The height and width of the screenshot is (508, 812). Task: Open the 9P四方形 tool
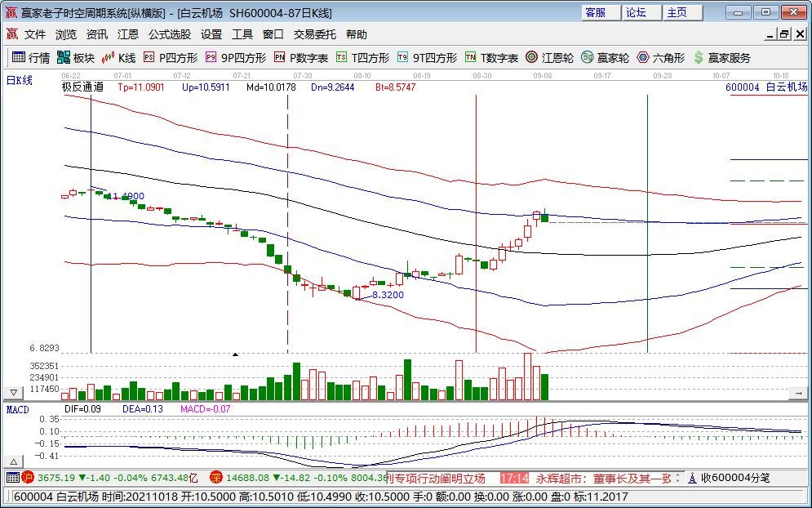[236, 57]
